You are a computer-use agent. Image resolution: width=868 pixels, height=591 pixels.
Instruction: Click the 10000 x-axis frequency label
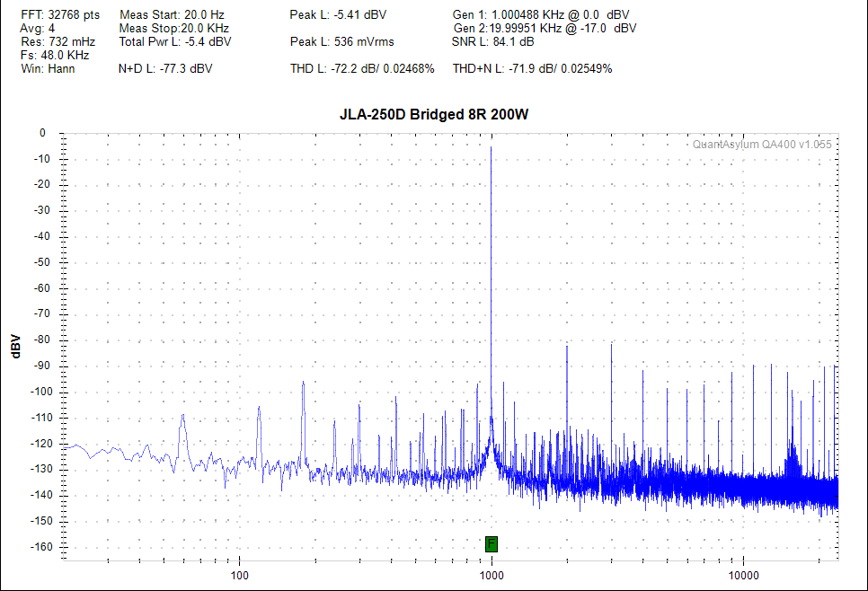pos(743,576)
